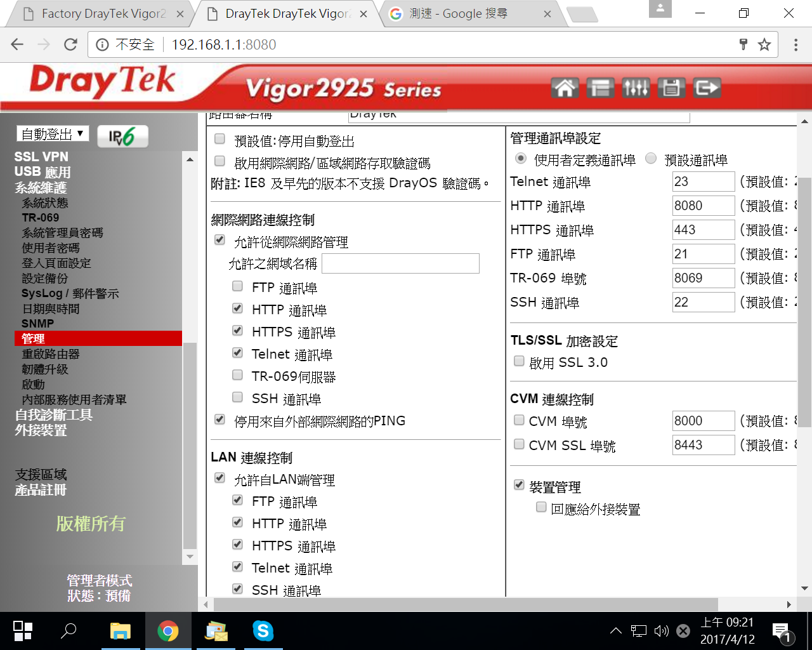Open the 產品註冊 link
Screen dimensions: 812x650
41,490
